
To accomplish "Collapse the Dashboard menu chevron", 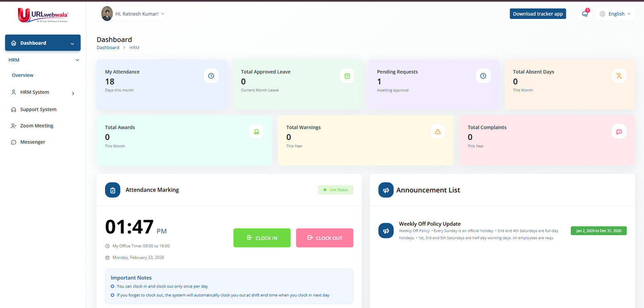I will coord(72,43).
